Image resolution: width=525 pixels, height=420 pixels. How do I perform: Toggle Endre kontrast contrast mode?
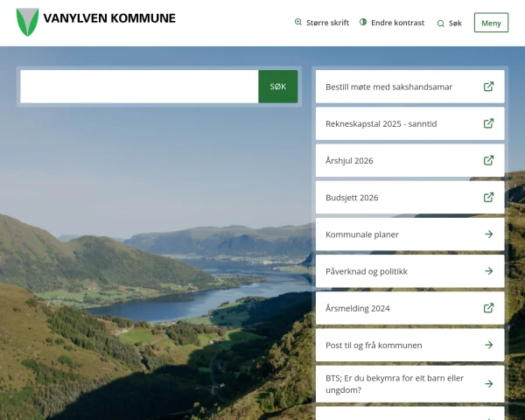pos(392,23)
